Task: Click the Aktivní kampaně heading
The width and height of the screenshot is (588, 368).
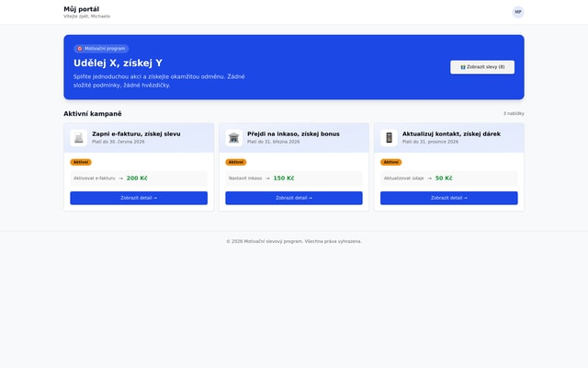Action: point(93,113)
